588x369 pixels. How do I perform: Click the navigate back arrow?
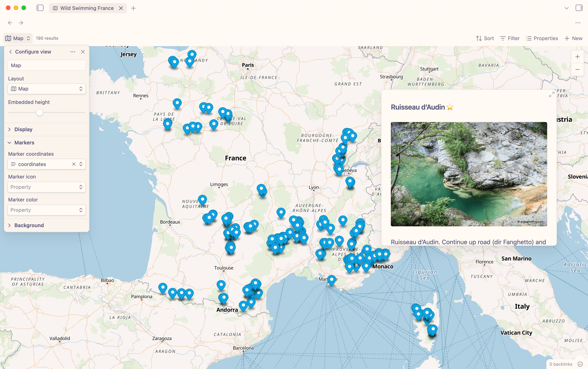tap(10, 23)
